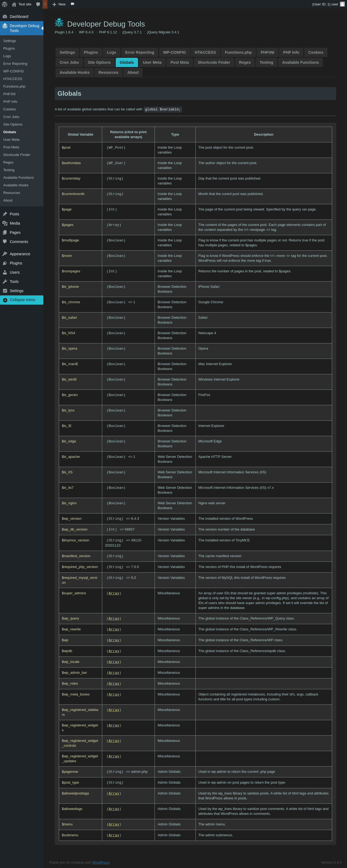
Task: Click the user avatar in top right
Action: (x=342, y=4)
